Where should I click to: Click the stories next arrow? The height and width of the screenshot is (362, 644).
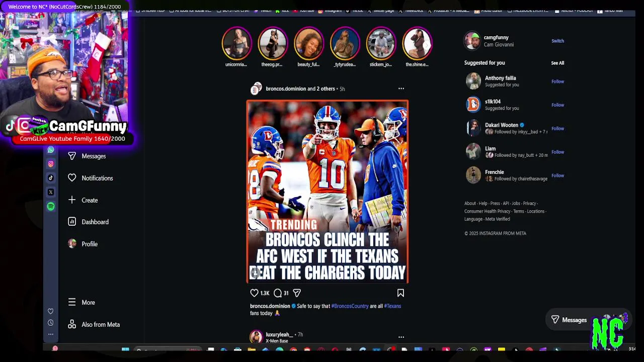point(427,44)
